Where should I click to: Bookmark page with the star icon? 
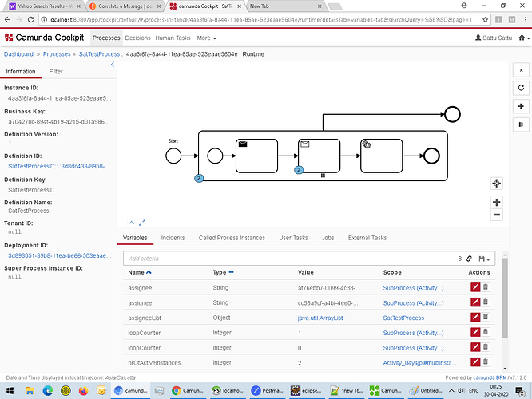tap(485, 20)
